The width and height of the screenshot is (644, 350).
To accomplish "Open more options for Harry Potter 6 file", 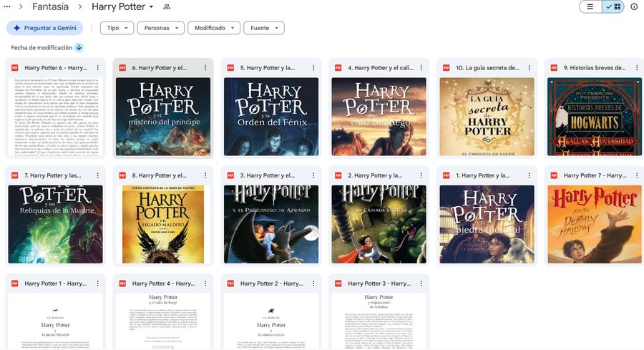I will pos(98,68).
